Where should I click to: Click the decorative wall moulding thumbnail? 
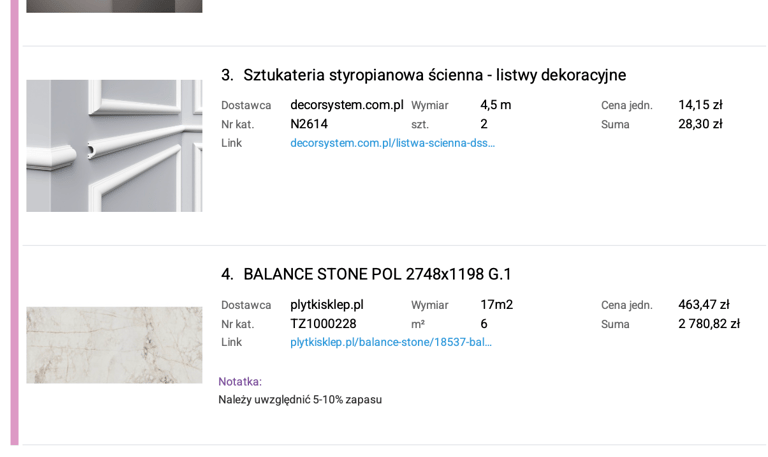pyautogui.click(x=114, y=146)
